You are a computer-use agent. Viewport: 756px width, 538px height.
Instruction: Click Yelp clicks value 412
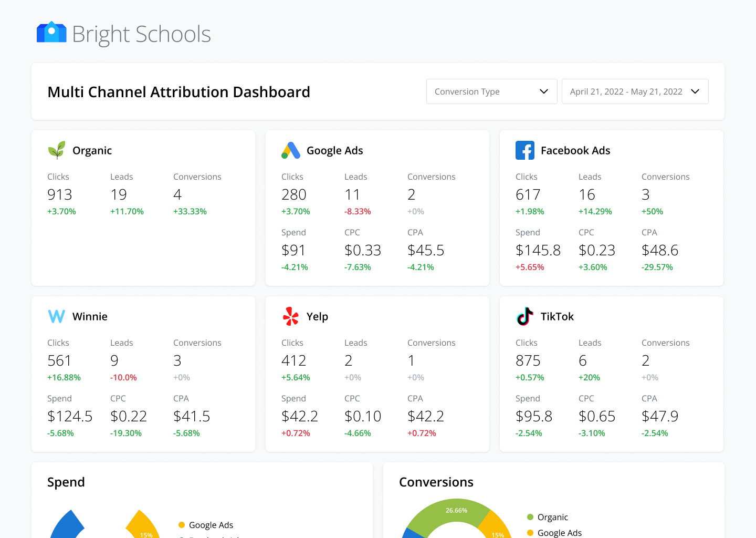[x=294, y=360]
